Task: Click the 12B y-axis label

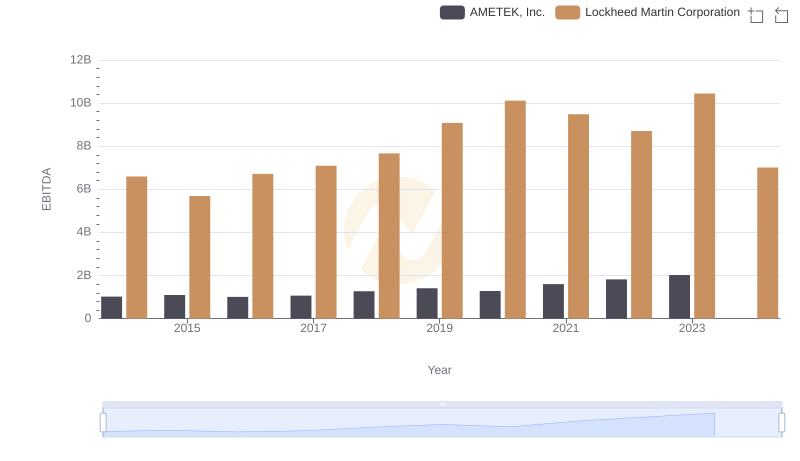Action: point(81,60)
